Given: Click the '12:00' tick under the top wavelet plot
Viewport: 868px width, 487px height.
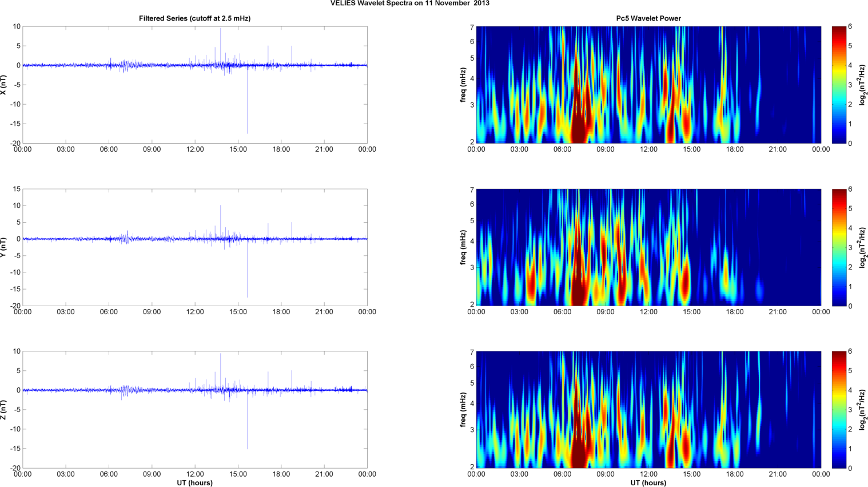Looking at the screenshot, I should (648, 149).
